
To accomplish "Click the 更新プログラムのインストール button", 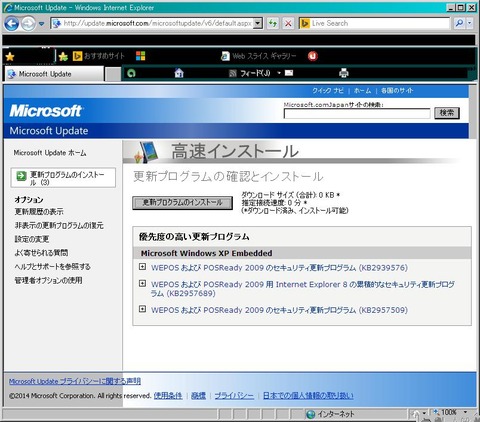I will (182, 203).
